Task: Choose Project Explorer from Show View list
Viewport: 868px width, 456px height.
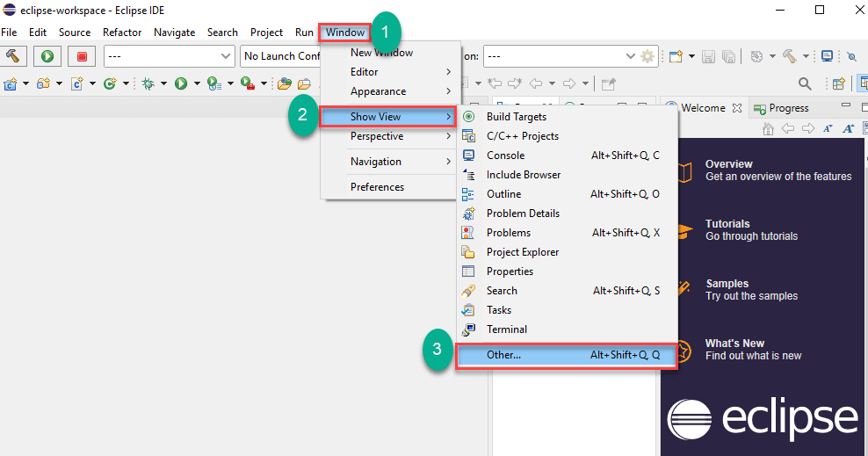Action: pos(522,252)
